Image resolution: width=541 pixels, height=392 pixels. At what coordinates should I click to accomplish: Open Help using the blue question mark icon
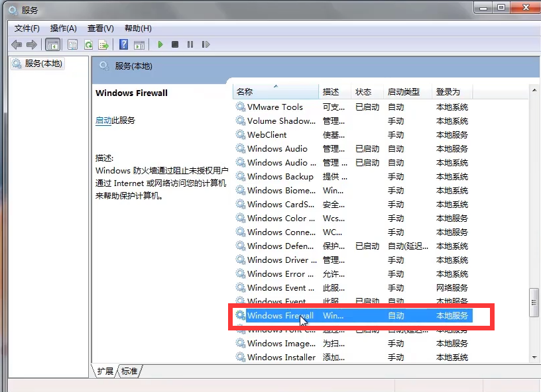point(123,44)
